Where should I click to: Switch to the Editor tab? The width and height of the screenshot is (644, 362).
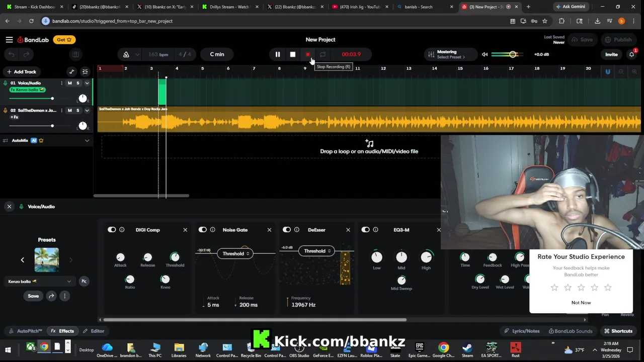94,331
